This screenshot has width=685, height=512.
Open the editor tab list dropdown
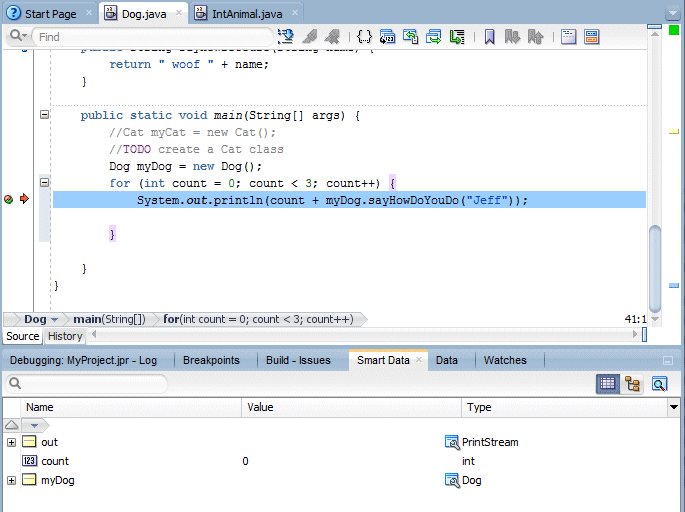coord(673,14)
